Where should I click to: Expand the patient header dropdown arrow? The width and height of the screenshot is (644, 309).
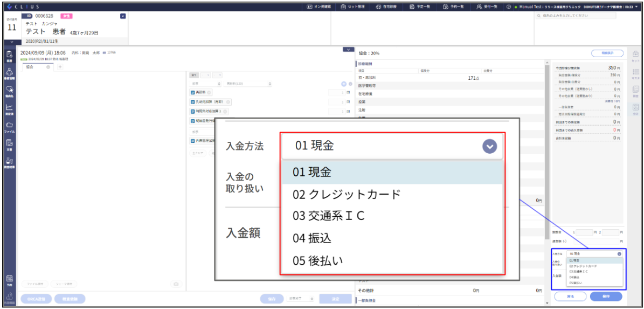pos(123,16)
